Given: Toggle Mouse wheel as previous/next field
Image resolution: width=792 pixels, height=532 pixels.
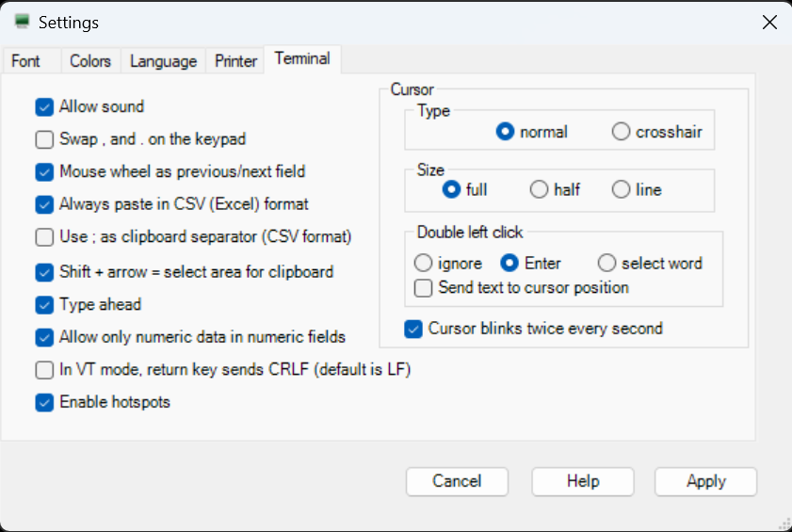Looking at the screenshot, I should point(44,171).
